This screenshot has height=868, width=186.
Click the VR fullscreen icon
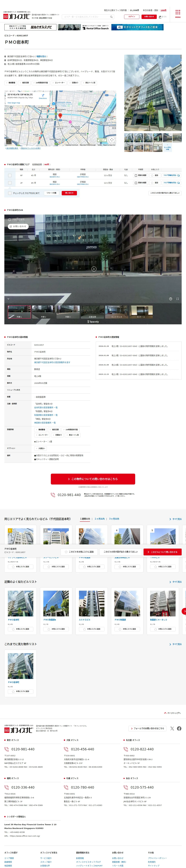178,299
